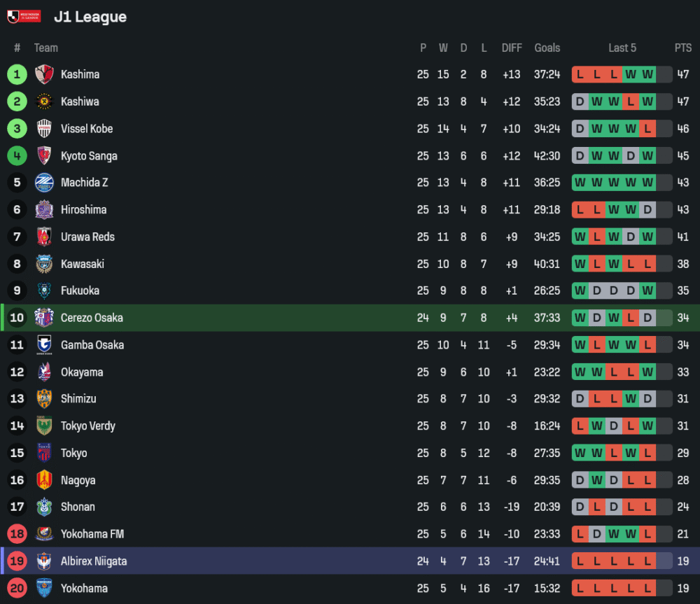Screen dimensions: 700x604
Task: Click the Urawa Reds crest icon
Action: point(44,237)
